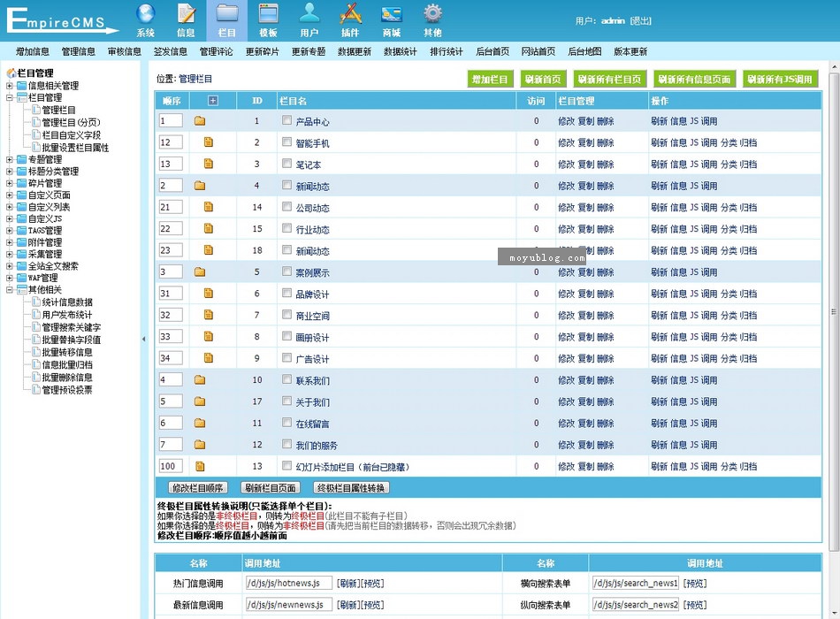Collapse the 其他相关 tree node
The image size is (840, 619).
9,289
